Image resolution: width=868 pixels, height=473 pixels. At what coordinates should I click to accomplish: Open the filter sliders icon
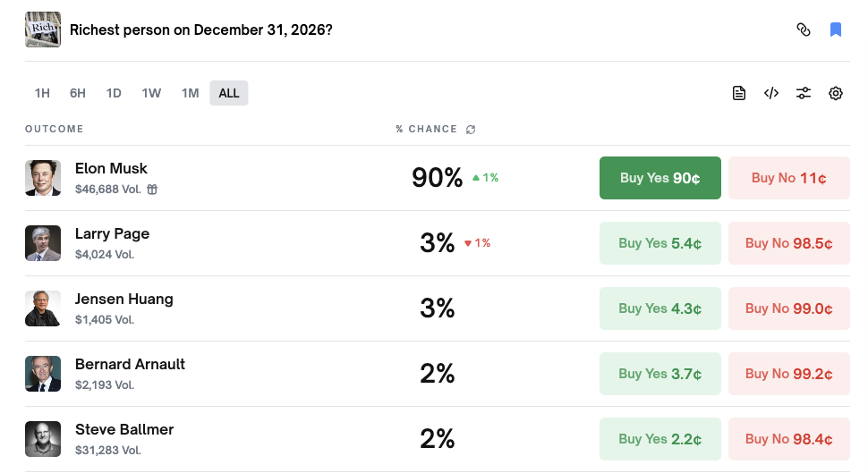804,93
